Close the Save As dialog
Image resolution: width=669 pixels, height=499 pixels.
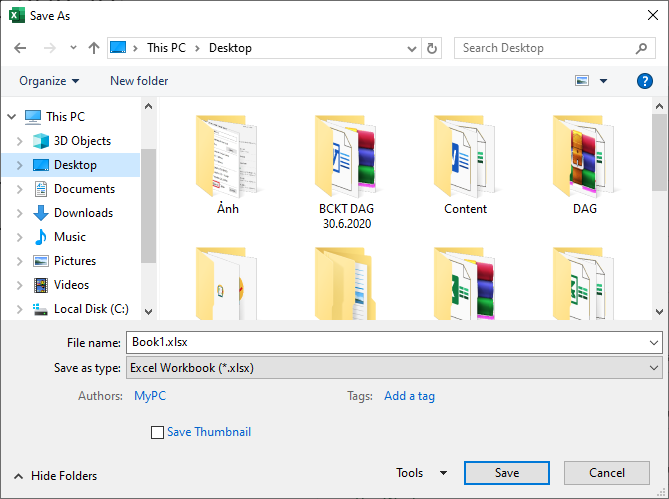pyautogui.click(x=653, y=15)
